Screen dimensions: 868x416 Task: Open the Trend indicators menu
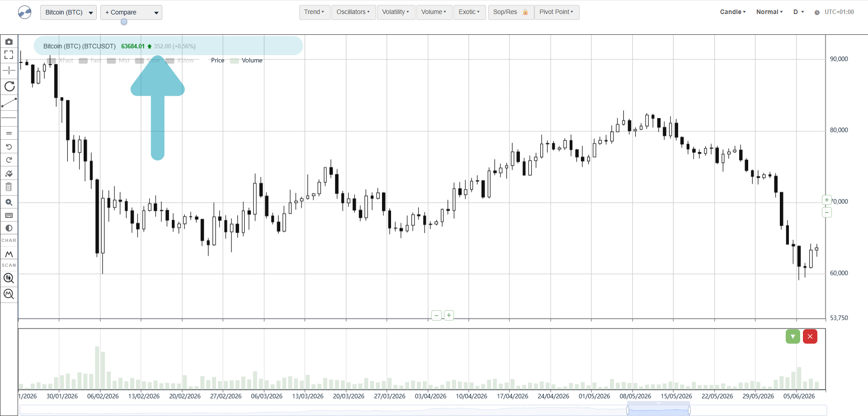(314, 12)
